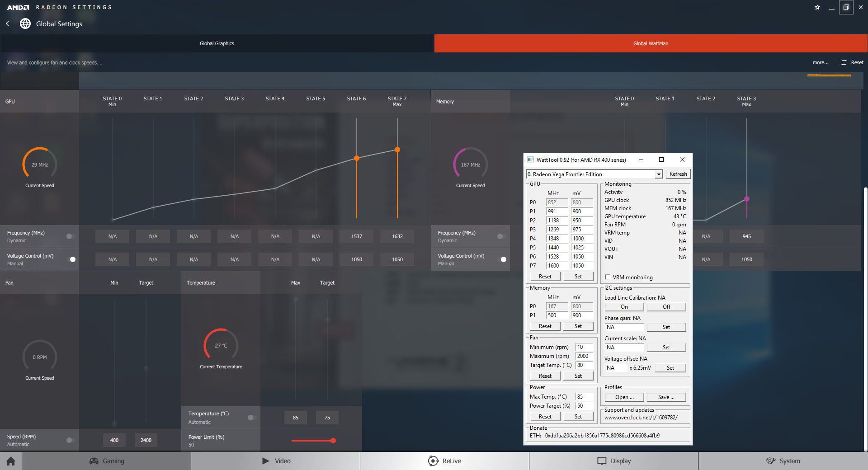868x470 pixels.
Task: Turn Load Line Calibration Off
Action: click(x=666, y=307)
